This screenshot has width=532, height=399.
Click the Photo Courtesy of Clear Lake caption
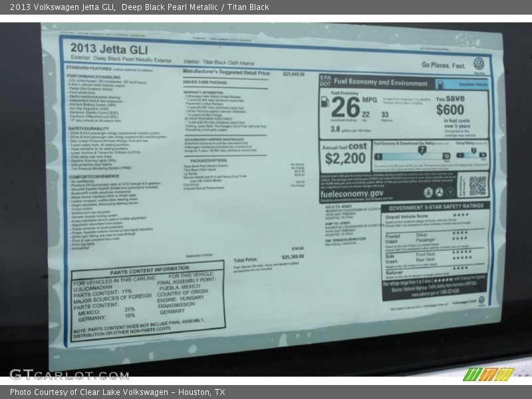[117, 392]
